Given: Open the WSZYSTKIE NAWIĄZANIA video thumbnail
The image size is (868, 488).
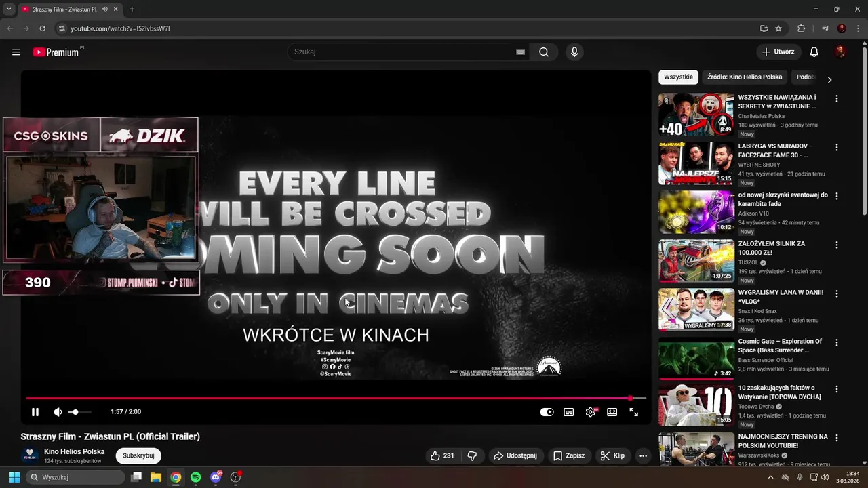Looking at the screenshot, I should click(x=696, y=115).
